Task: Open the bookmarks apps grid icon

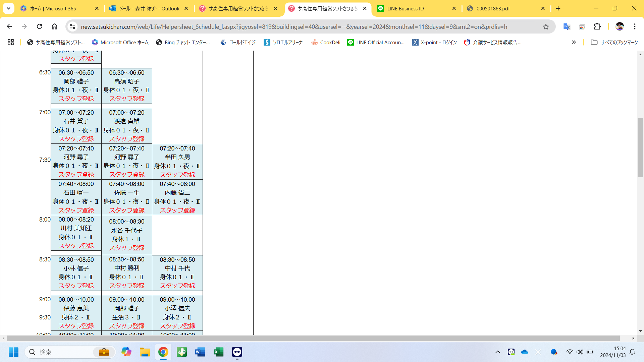Action: (11, 42)
